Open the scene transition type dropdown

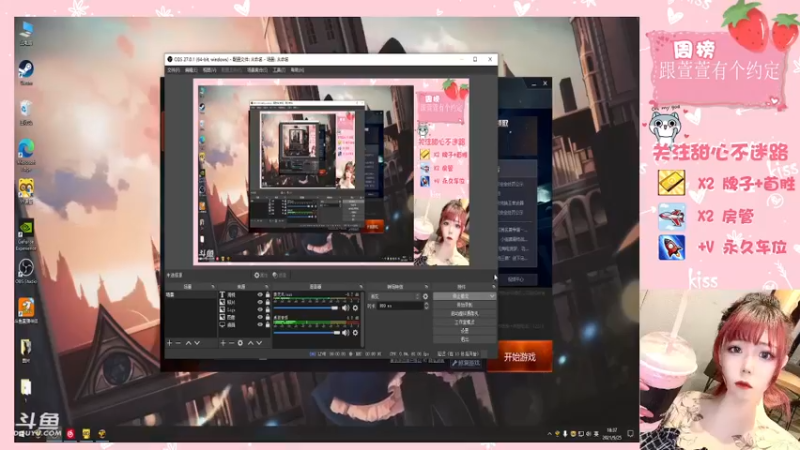tap(394, 296)
